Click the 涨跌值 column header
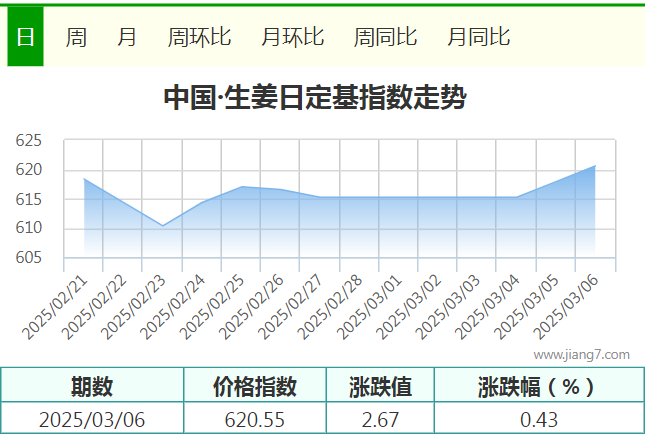Image resolution: width=645 pixels, height=440 pixels. (x=380, y=387)
